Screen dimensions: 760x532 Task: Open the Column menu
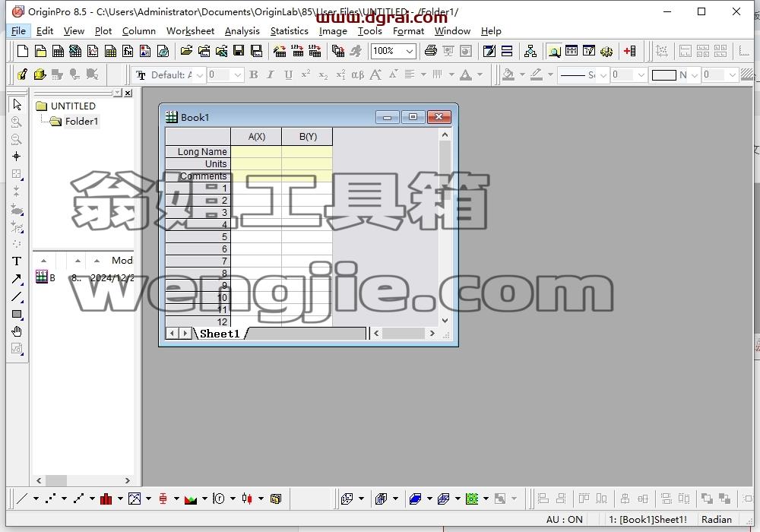[138, 31]
